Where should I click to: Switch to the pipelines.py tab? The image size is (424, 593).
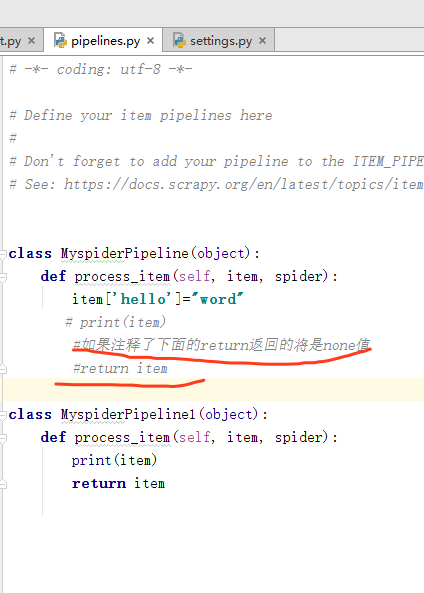(104, 40)
